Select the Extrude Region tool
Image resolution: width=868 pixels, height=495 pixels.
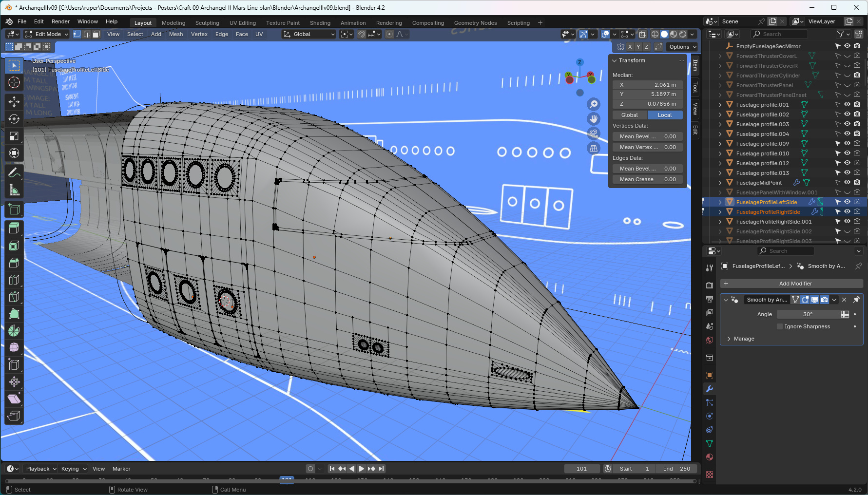click(14, 228)
